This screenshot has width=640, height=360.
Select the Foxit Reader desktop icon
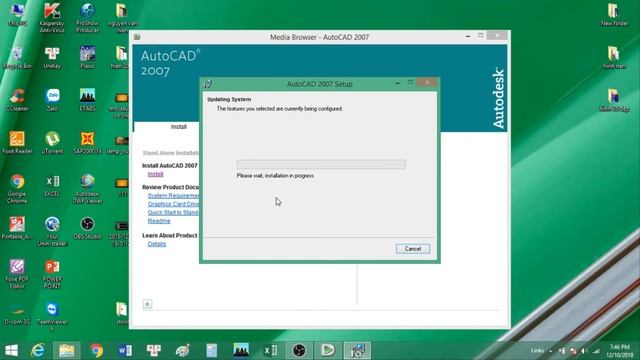17,143
